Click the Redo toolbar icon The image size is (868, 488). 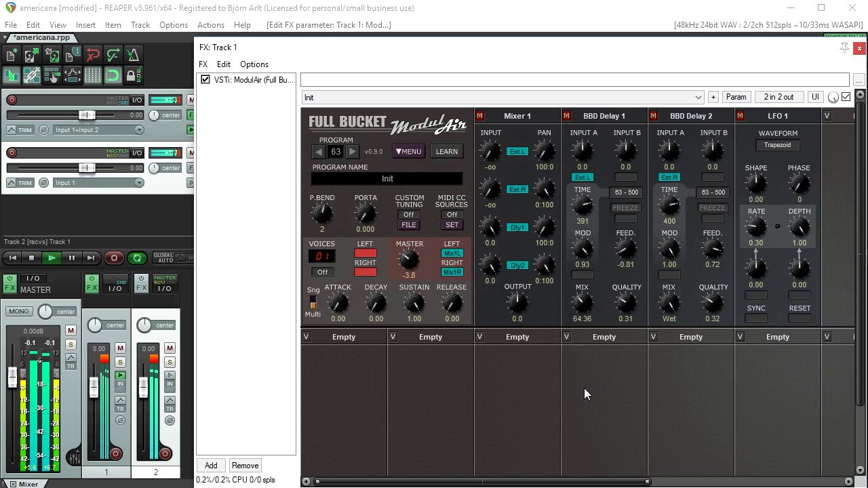pyautogui.click(x=113, y=56)
